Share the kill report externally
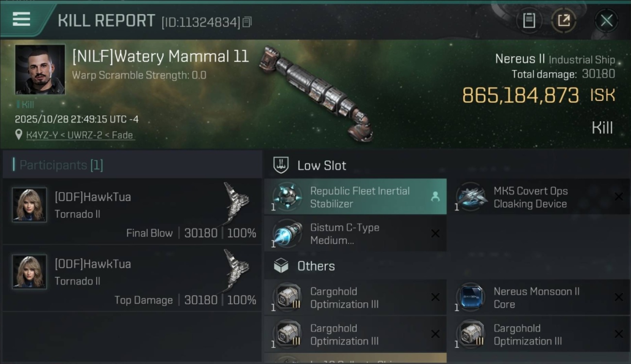Screen dimensions: 631x364 click(564, 20)
